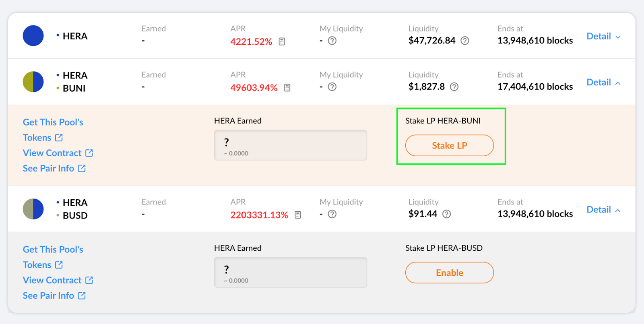Click the HERA Earned field in HERA-BUNI section
Screen dimensions: 644x324
point(290,145)
